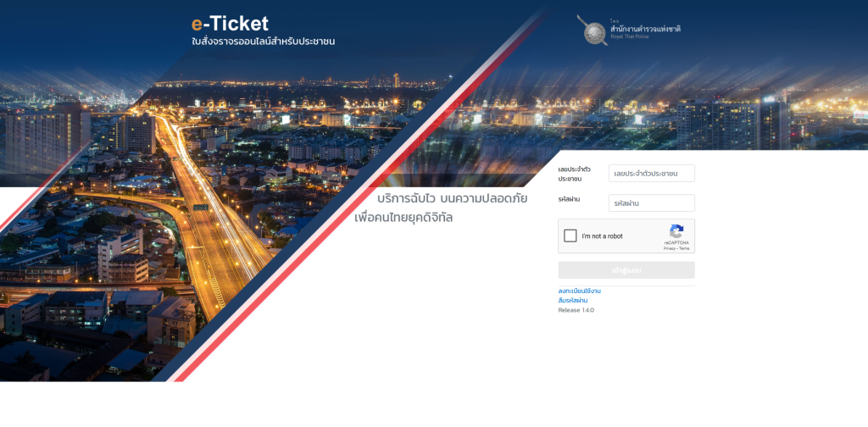Tick the I'm not a robot checkbox
The height and width of the screenshot is (427, 868).
[x=570, y=236]
